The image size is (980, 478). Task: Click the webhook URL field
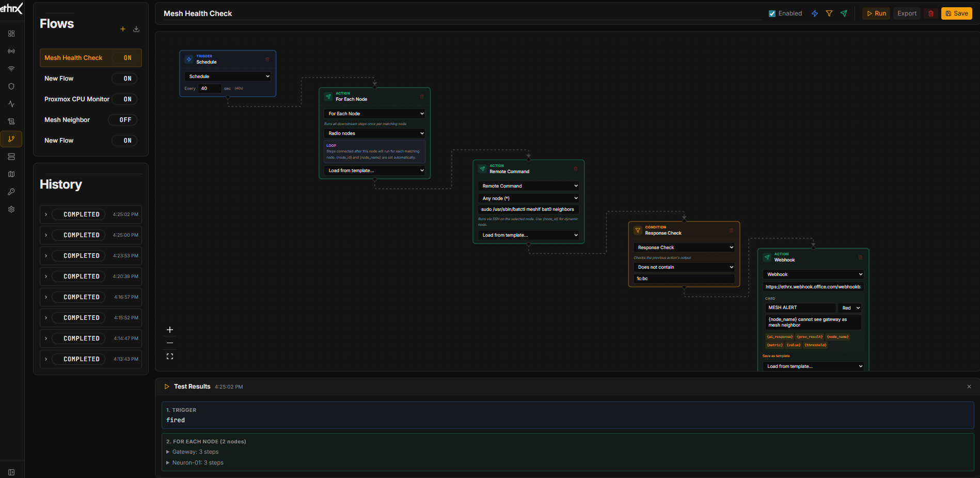813,287
